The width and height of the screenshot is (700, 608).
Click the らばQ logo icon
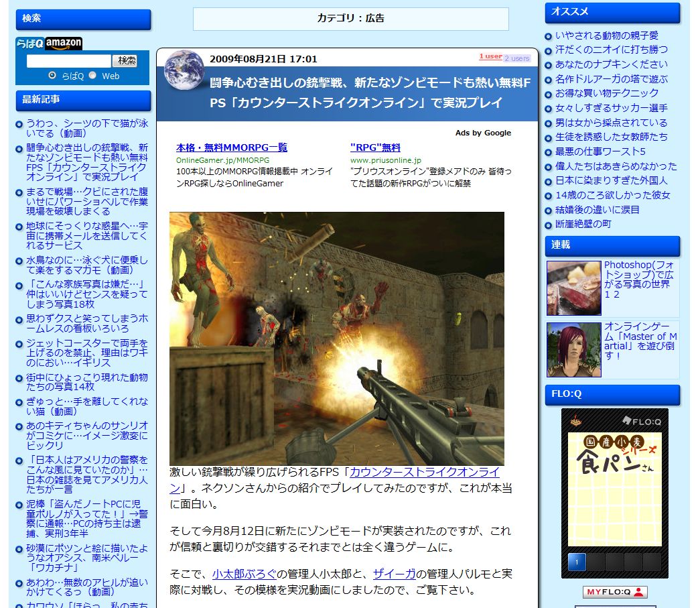point(30,44)
